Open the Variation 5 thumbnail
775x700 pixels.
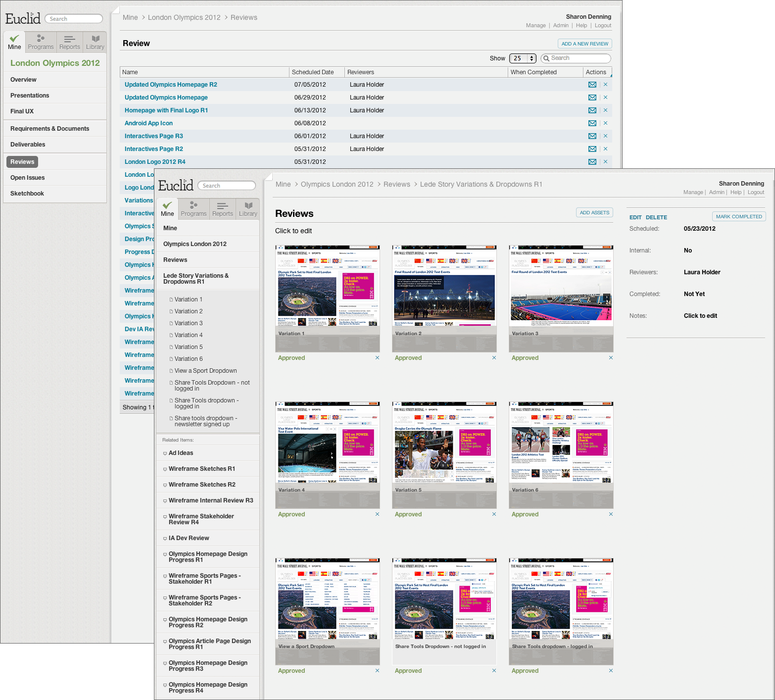(x=444, y=454)
